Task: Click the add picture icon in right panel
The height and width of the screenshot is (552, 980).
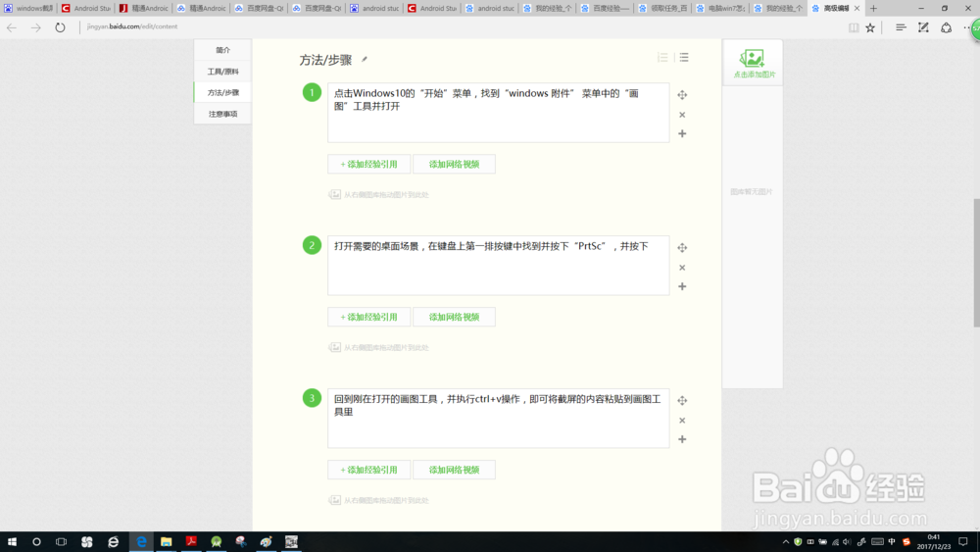Action: point(753,63)
